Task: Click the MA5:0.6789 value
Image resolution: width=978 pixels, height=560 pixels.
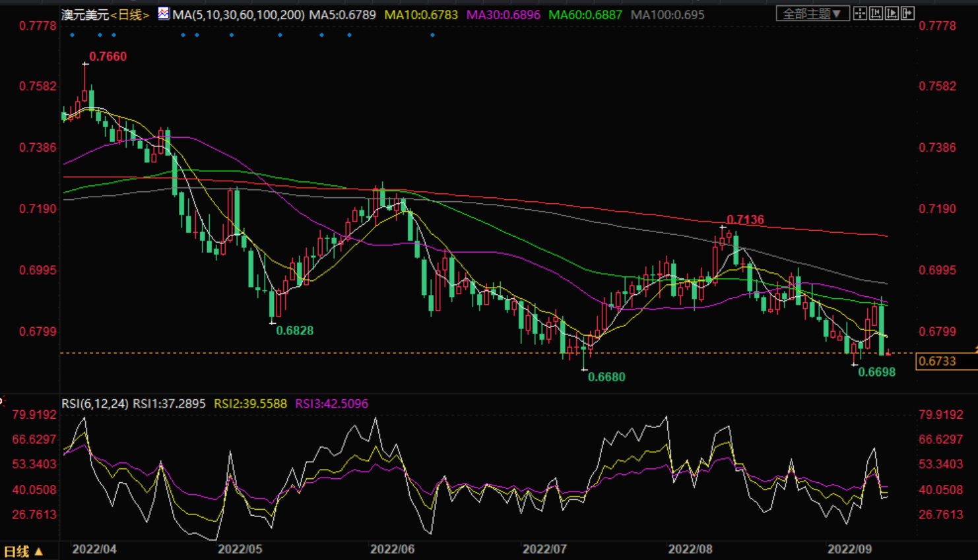Action: click(342, 15)
